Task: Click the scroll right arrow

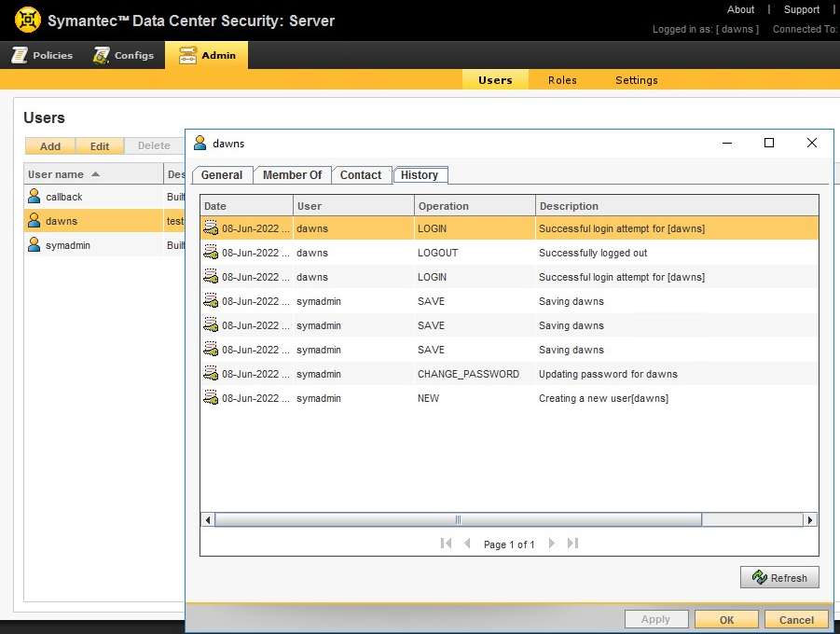Action: [809, 519]
